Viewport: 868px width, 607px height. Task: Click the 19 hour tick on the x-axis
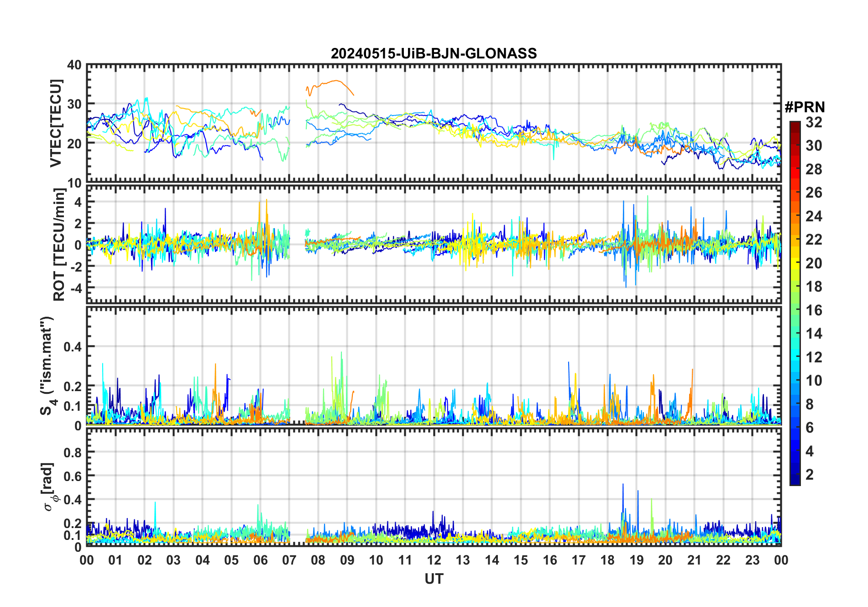636,560
